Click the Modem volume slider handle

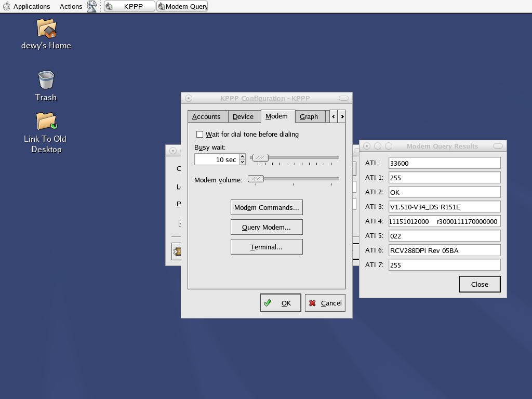coord(256,179)
